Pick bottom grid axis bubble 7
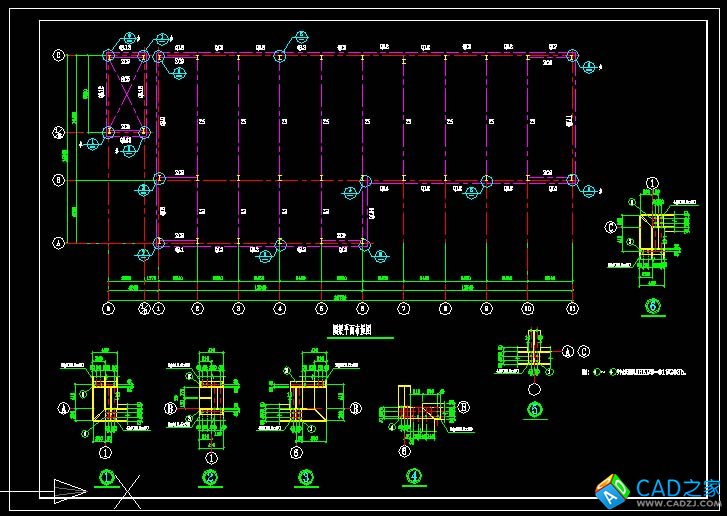 tap(404, 309)
